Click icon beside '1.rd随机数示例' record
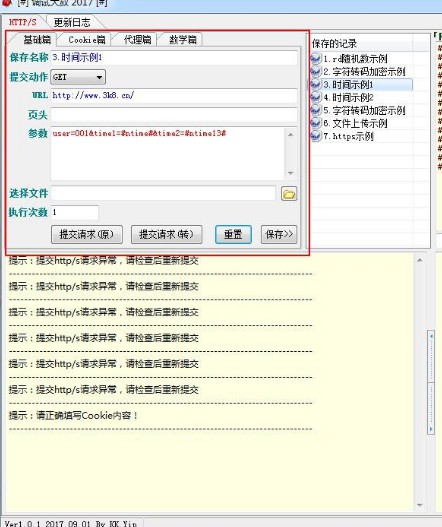442x527 pixels. click(x=316, y=58)
